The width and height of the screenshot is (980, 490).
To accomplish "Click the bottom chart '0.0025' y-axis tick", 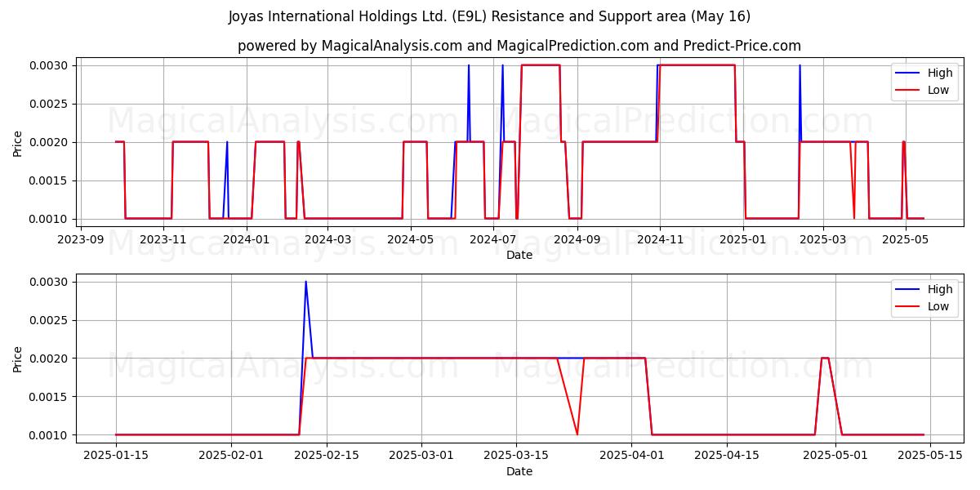I will pyautogui.click(x=51, y=320).
